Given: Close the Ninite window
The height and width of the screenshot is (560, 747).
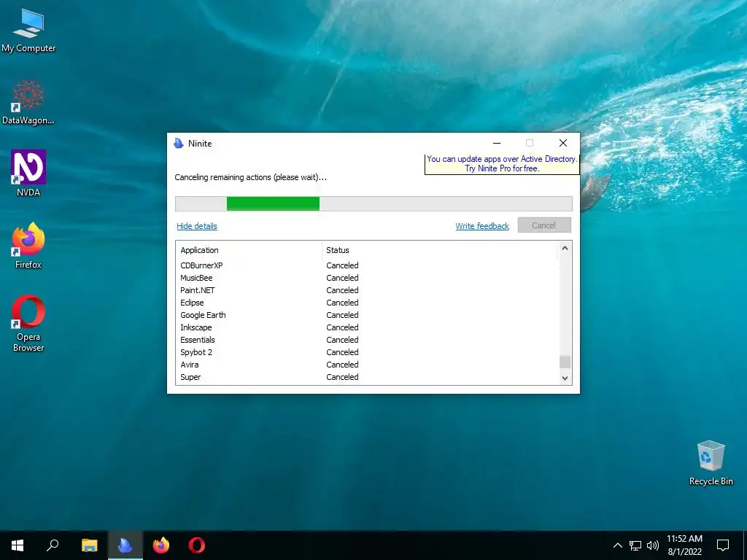Looking at the screenshot, I should [x=562, y=143].
